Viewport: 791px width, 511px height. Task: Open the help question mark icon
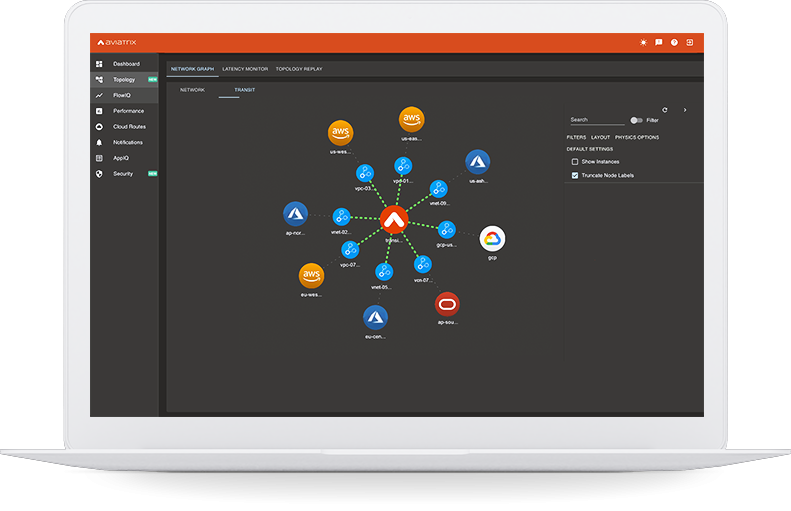click(x=674, y=42)
